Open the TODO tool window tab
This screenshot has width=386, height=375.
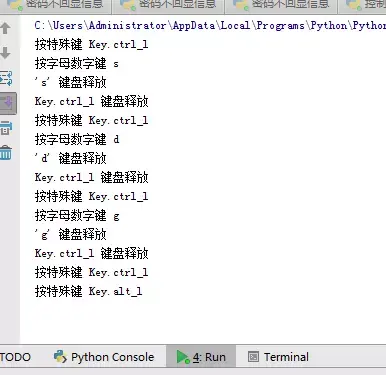click(15, 357)
